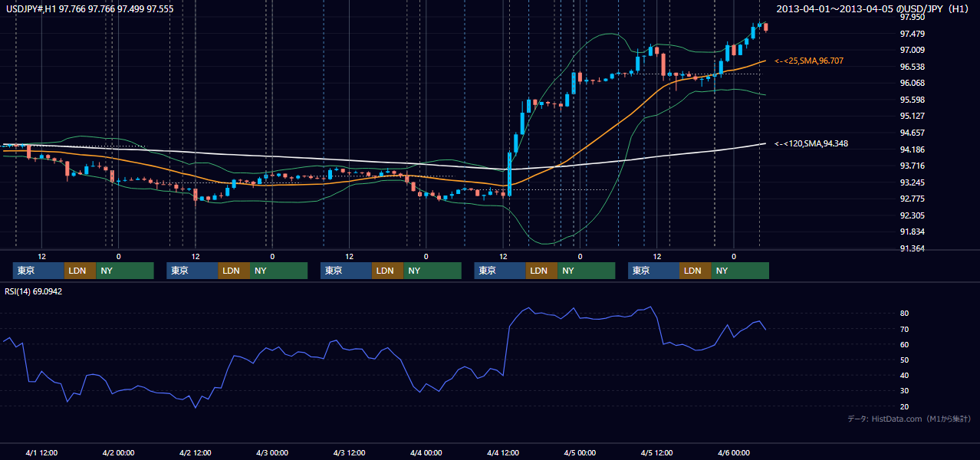Click the 東京 session block for April 1
The width and height of the screenshot is (980, 460).
(38, 271)
